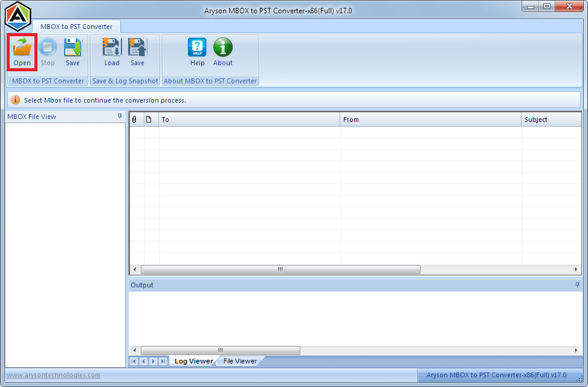Sort by the Subject column header
Image resolution: width=588 pixels, height=387 pixels.
(x=551, y=120)
